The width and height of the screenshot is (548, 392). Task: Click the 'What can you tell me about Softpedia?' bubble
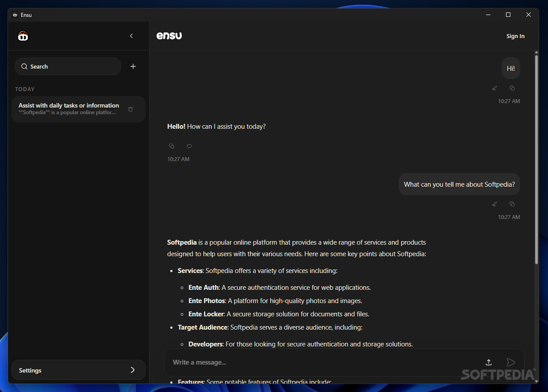[x=459, y=184]
